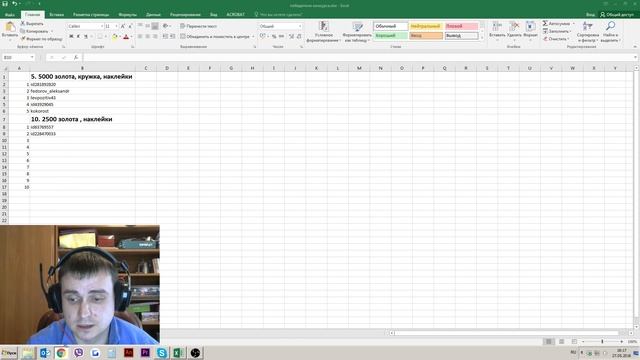Open Условное форматирование dropdown
640x360 pixels.
point(324,32)
